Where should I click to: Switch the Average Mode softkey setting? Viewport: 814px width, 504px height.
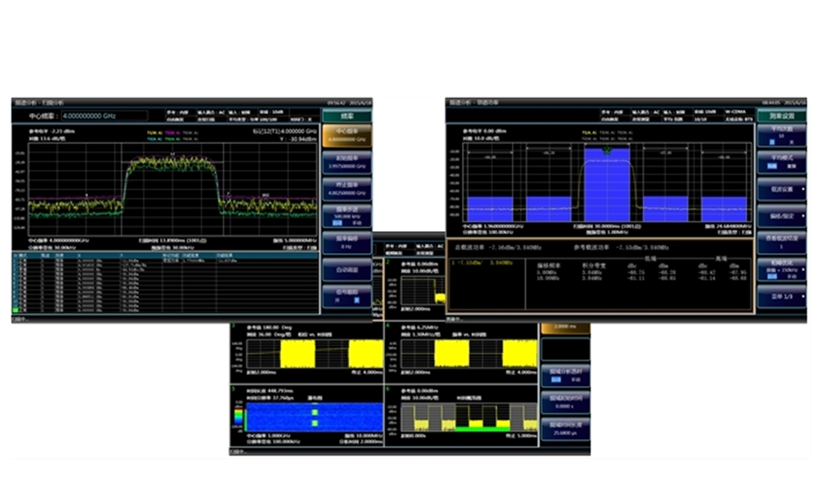[x=781, y=163]
